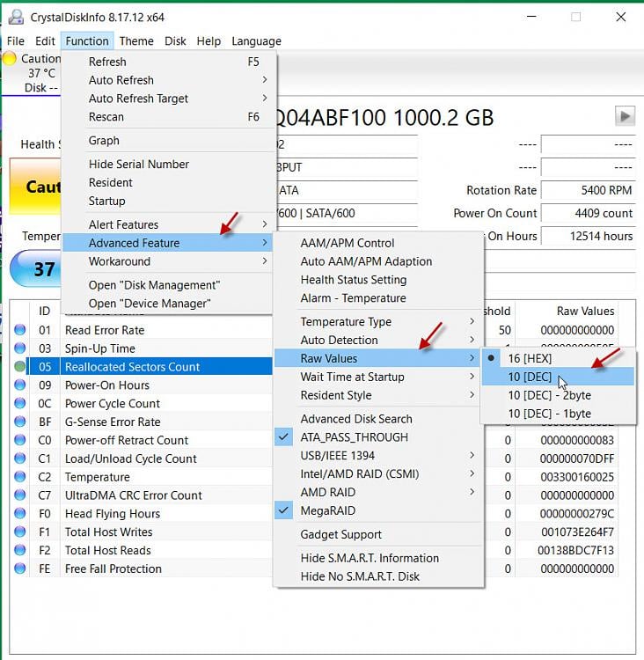Click the status circle for Head Flying Hours
Screen dimensions: 644x660
[x=19, y=513]
